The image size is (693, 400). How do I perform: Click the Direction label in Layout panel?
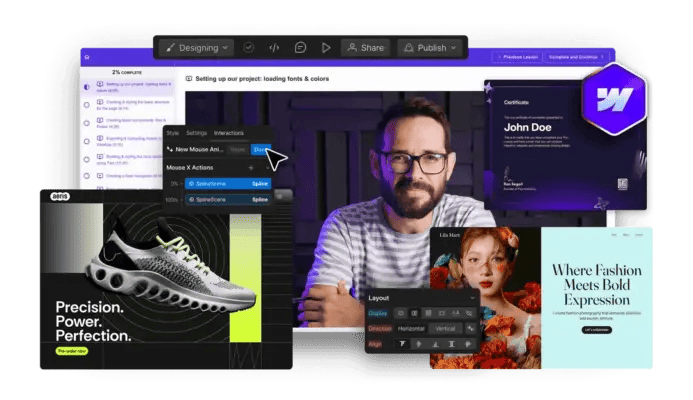[380, 329]
